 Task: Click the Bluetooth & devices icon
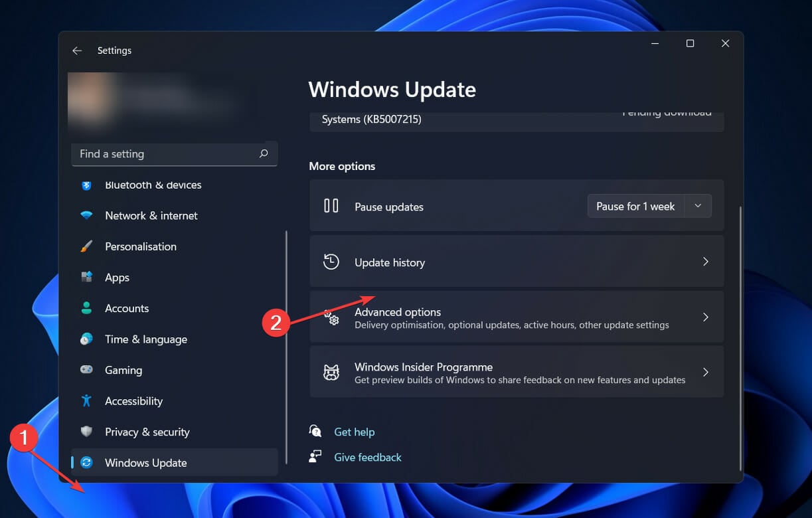[x=86, y=185]
